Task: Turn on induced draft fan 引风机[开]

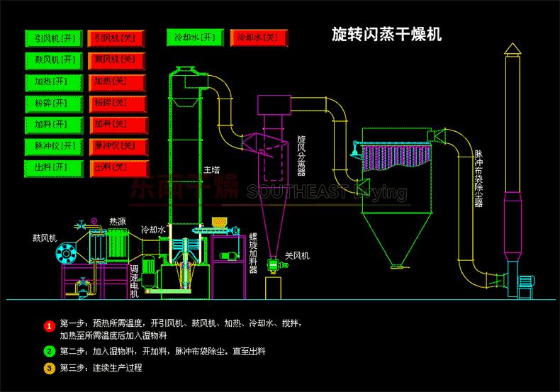Action: [x=52, y=38]
